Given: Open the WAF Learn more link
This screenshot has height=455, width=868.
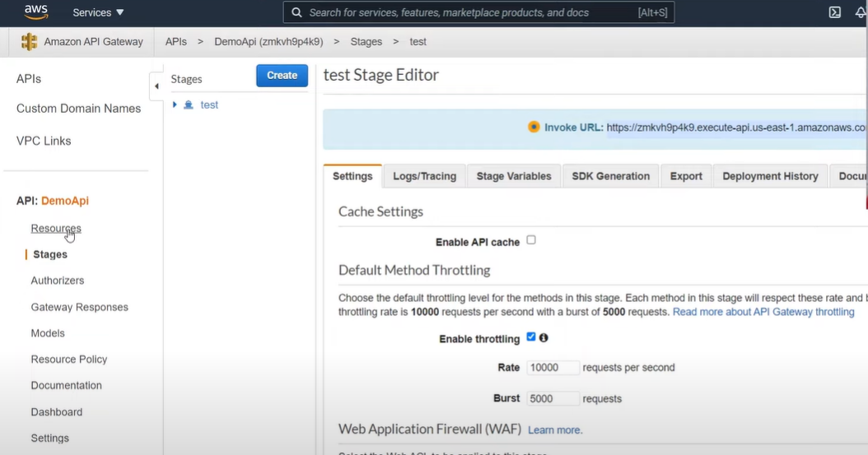Looking at the screenshot, I should pyautogui.click(x=555, y=429).
